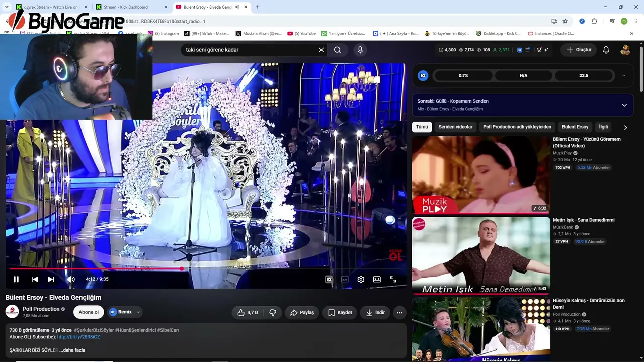Open the Poll Production channel name
This screenshot has width=644, height=362.
coord(41,309)
